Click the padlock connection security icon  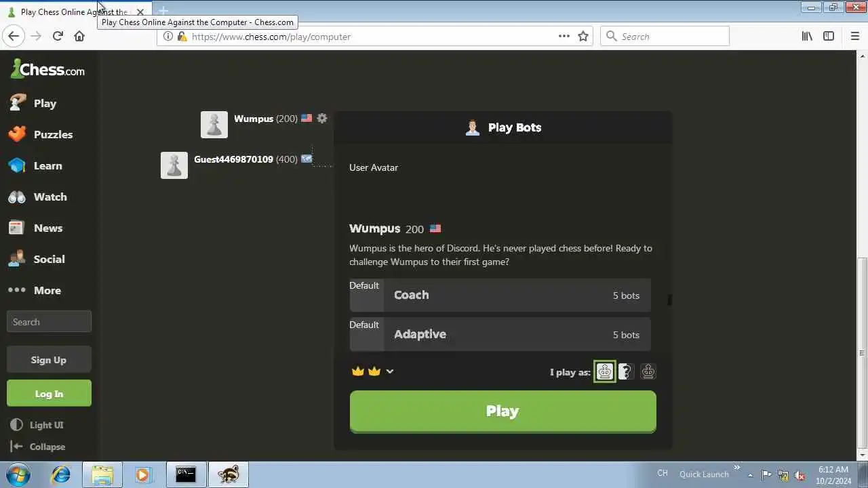[182, 37]
